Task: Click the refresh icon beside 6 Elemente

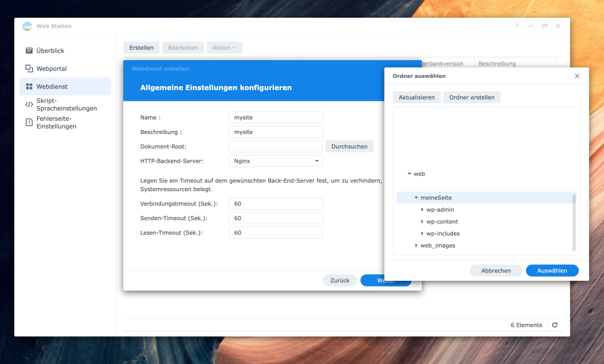Action: [554, 325]
